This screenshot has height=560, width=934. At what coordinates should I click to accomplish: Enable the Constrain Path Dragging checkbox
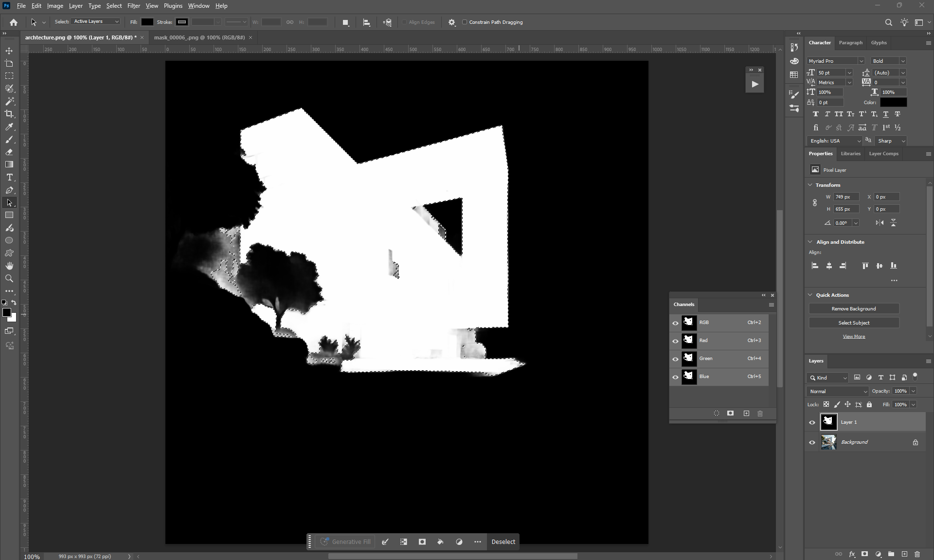[465, 22]
